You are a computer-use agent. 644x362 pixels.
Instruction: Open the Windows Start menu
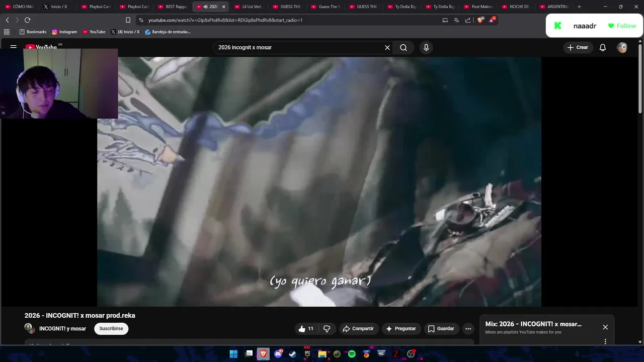point(233,354)
